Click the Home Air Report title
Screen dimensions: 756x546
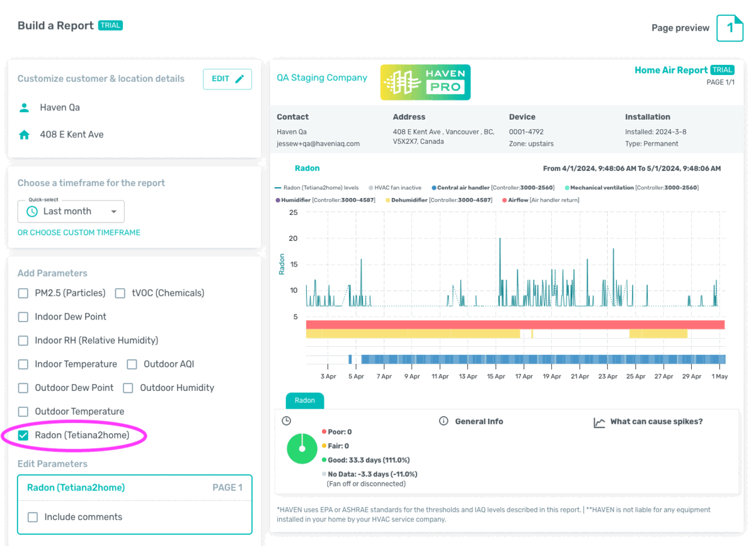(x=671, y=71)
